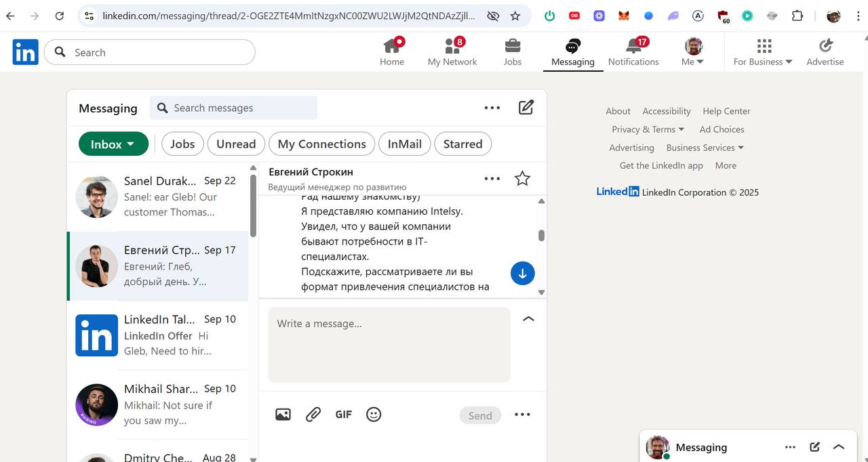868x462 pixels.
Task: Click the Write a message text area
Action: coord(389,345)
